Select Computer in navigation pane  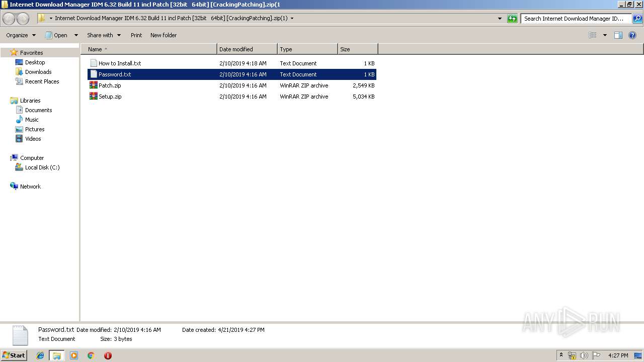[x=32, y=158]
